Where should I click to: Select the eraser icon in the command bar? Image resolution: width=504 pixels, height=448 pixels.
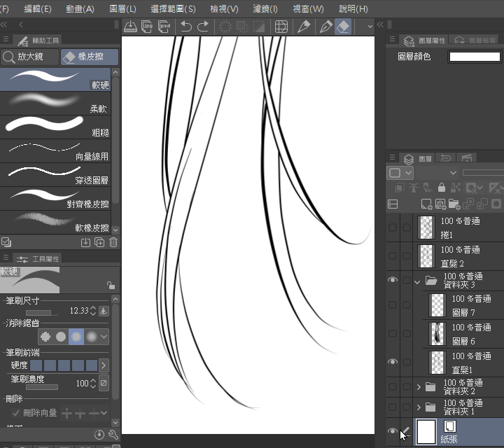tap(343, 27)
